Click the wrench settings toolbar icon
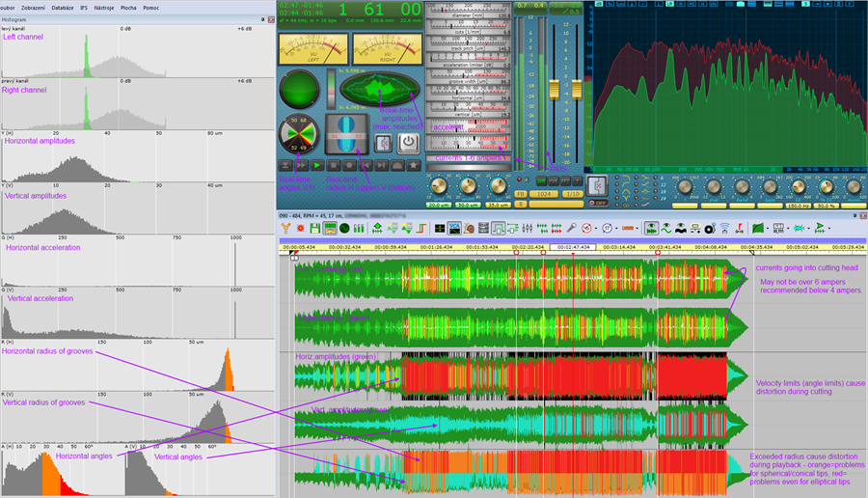Viewport: 868px width, 498px height. [572, 228]
